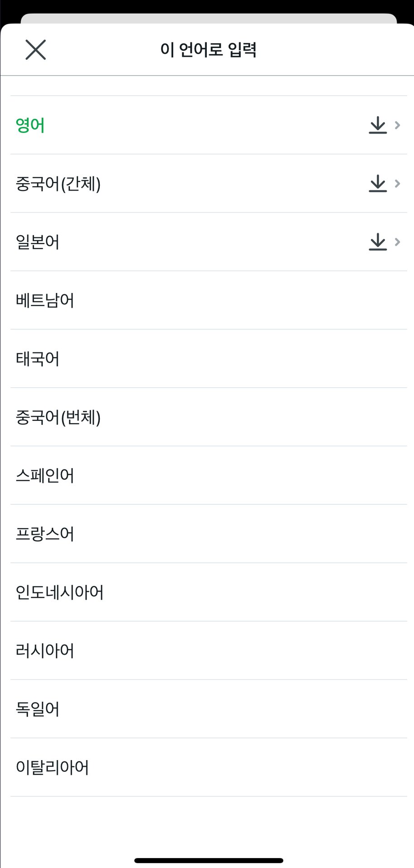
Task: Pick 중국어(번체) as input language
Action: point(209,417)
